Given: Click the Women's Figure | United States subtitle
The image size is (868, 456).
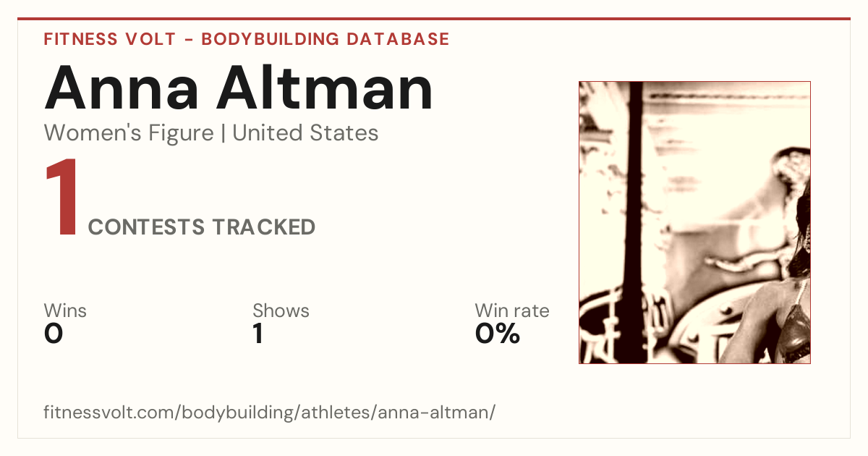Looking at the screenshot, I should pyautogui.click(x=211, y=133).
